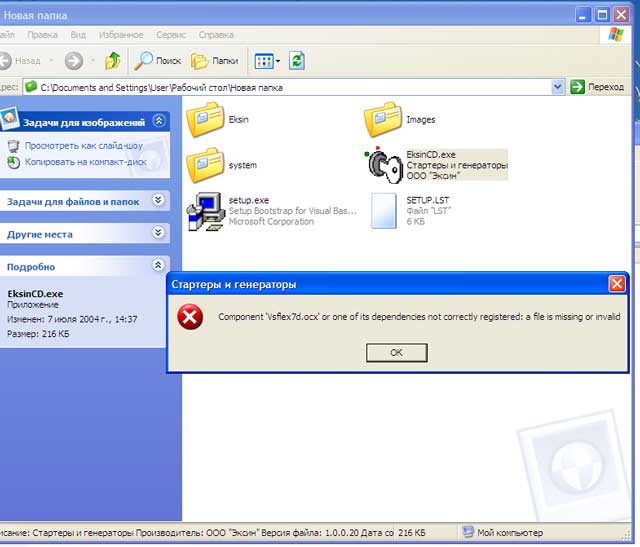
Task: Collapse the Подробно details panel
Action: point(158,265)
